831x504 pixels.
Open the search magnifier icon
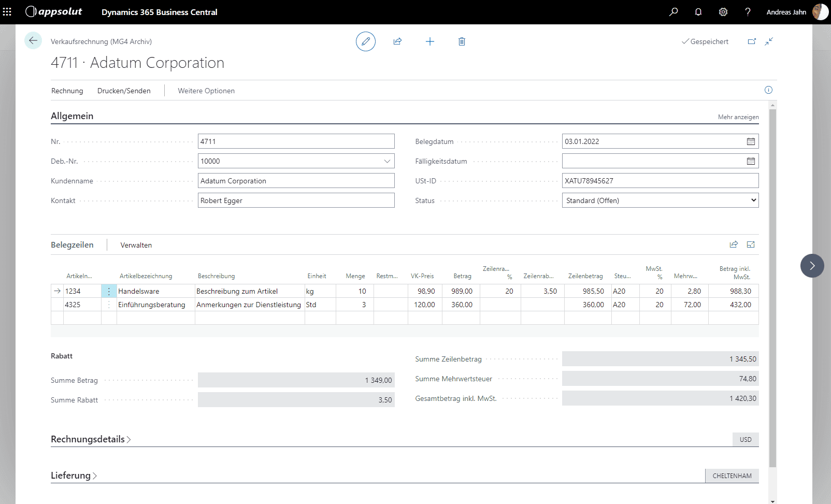tap(674, 12)
